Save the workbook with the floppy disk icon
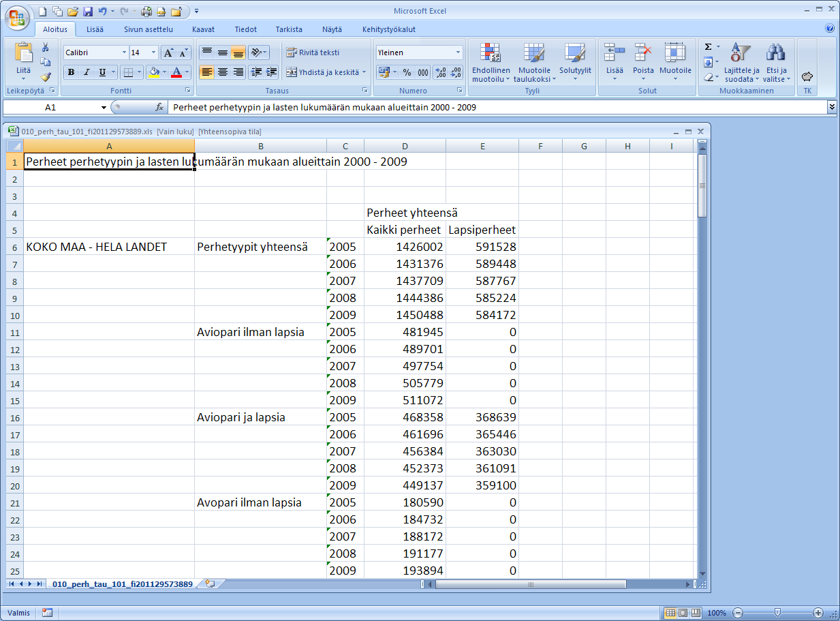This screenshot has width=840, height=621. (87, 12)
